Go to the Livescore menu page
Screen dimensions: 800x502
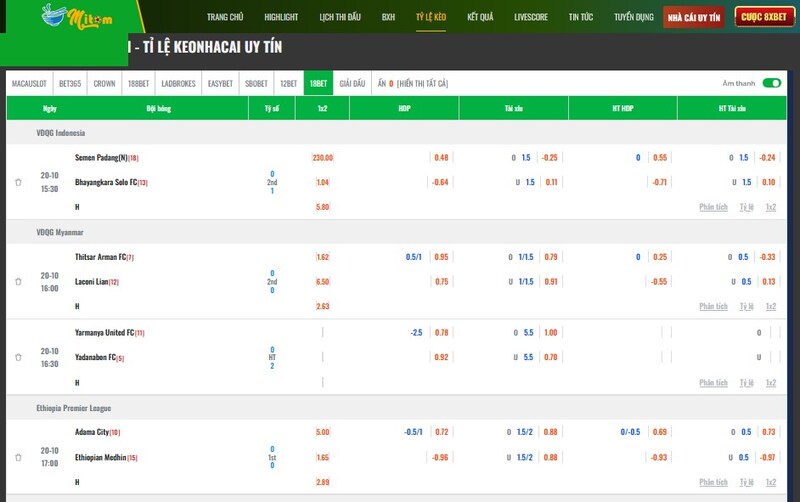click(530, 17)
